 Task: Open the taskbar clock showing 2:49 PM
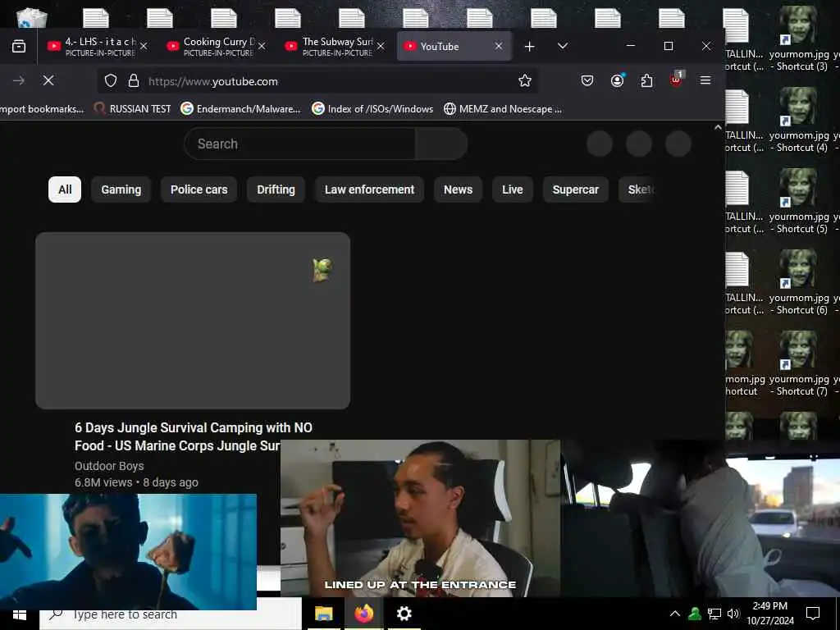click(x=770, y=614)
